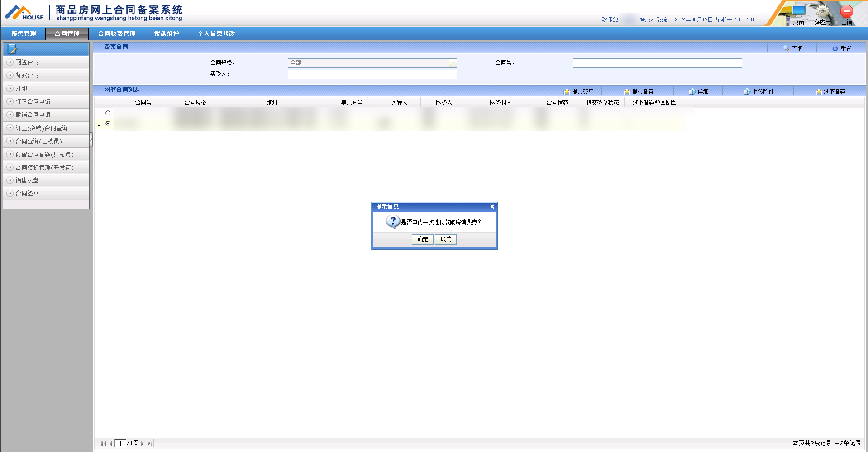Click the desktop monitor icon at top right
This screenshot has height=452, width=868.
[798, 11]
